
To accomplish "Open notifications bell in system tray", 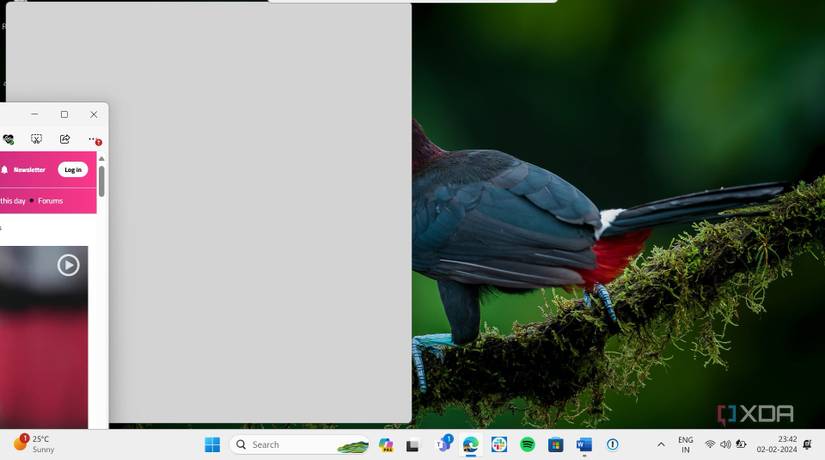I will point(808,445).
